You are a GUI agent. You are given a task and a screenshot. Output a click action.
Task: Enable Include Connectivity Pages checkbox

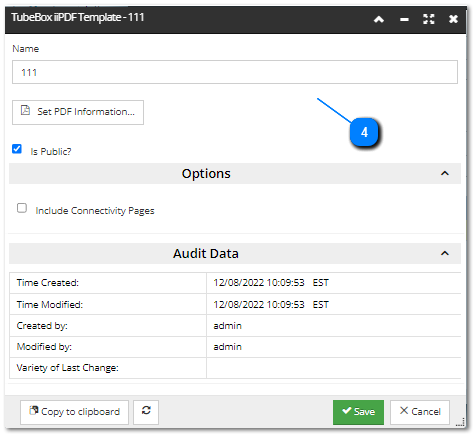click(22, 209)
